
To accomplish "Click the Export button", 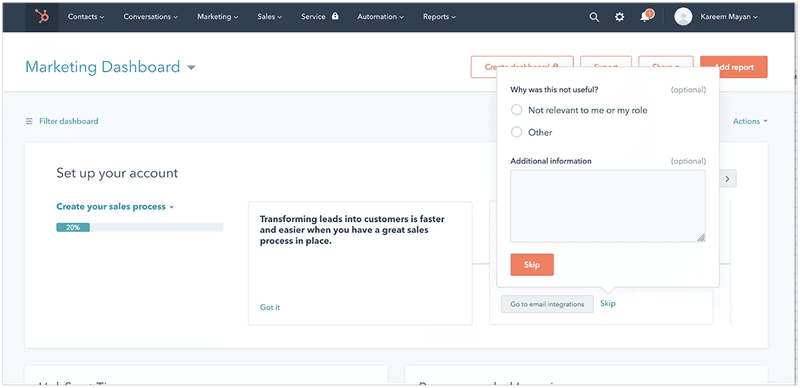I will (x=606, y=67).
